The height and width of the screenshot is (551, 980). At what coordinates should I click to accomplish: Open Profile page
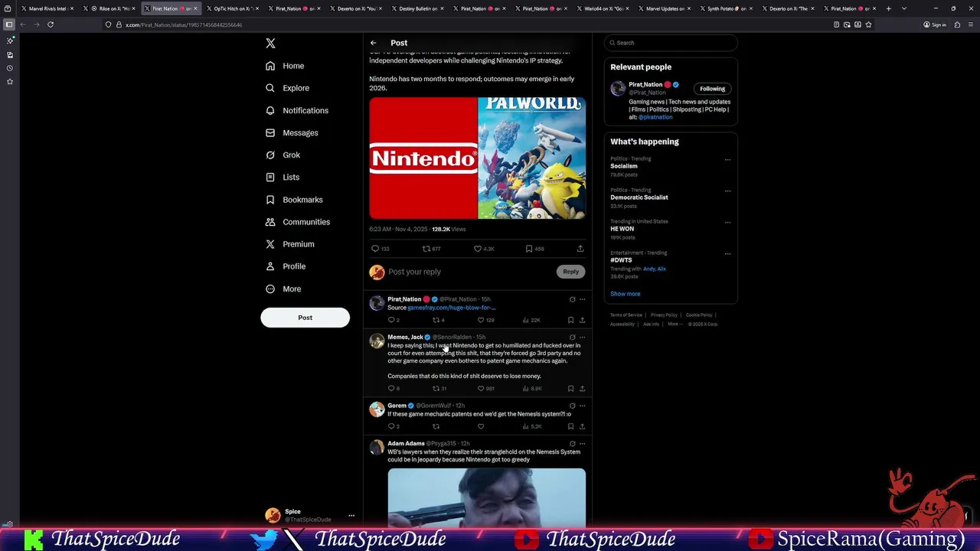(x=285, y=266)
